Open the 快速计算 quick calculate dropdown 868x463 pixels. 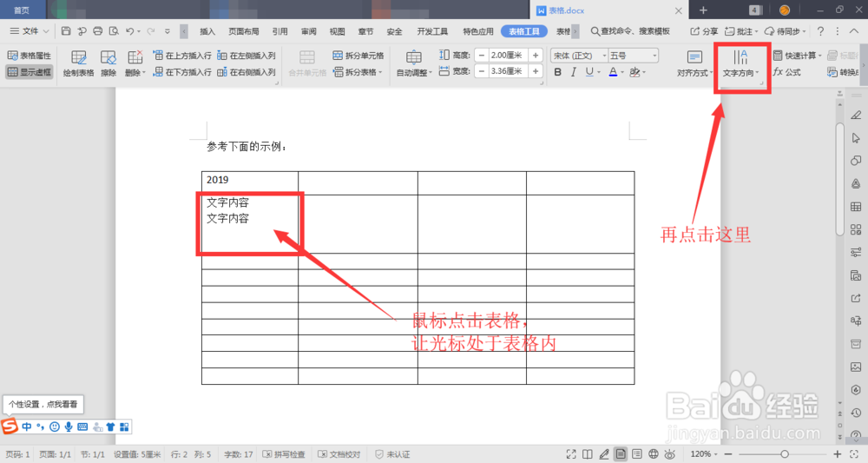click(x=797, y=56)
